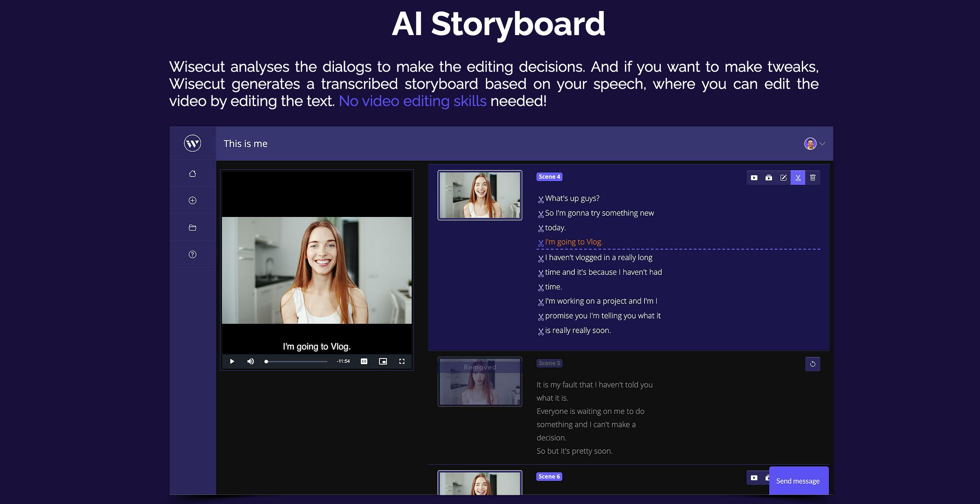The height and width of the screenshot is (504, 980).
Task: Click the "No video editing skills" link
Action: [x=413, y=101]
